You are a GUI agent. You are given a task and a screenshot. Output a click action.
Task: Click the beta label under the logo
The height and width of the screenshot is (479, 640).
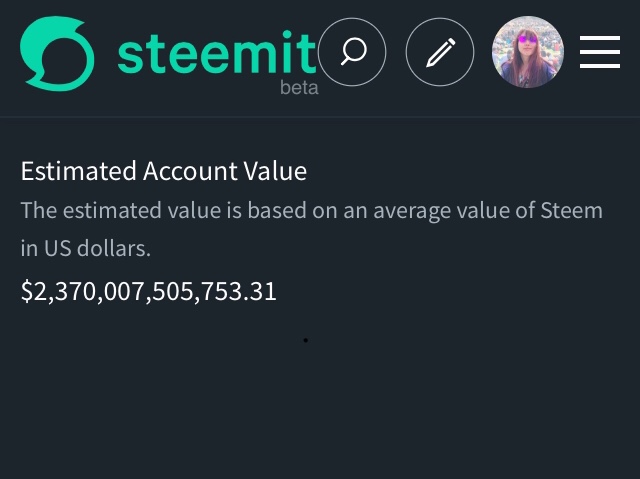[299, 87]
